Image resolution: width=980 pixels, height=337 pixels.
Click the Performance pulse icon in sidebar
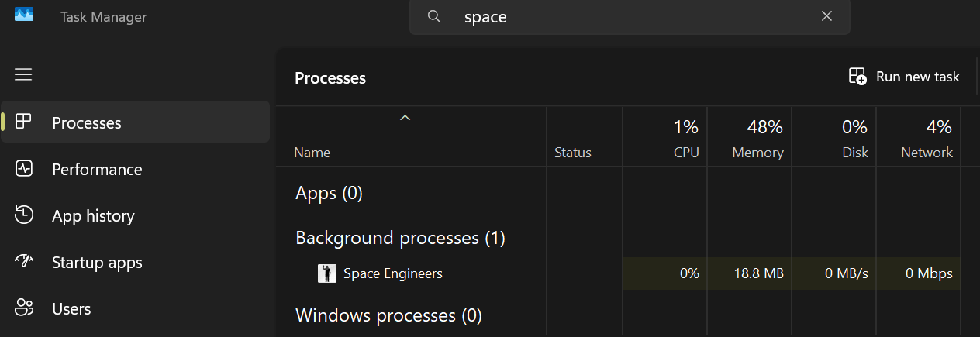(24, 169)
